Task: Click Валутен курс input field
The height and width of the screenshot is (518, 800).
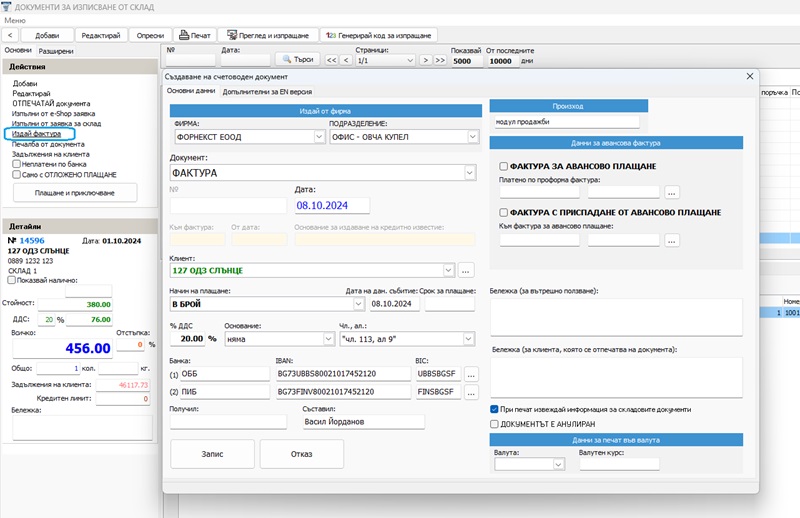Action: coord(619,464)
